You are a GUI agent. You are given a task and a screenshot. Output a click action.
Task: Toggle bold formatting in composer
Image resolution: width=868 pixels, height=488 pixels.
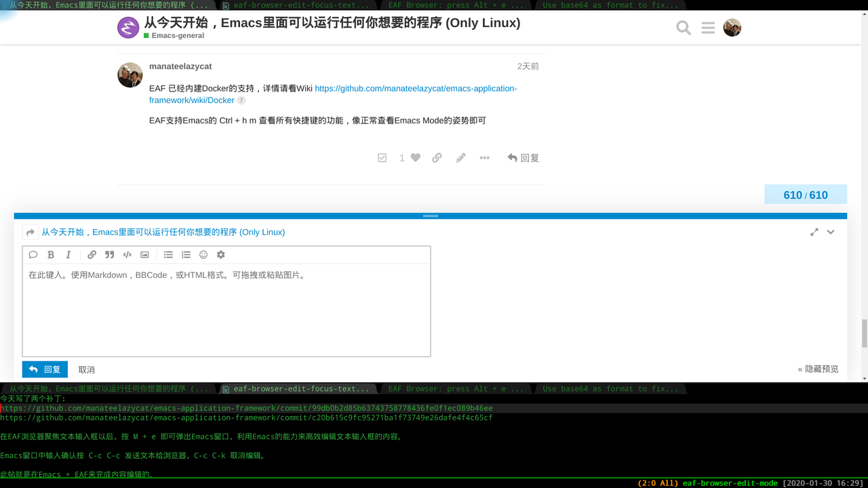point(51,255)
